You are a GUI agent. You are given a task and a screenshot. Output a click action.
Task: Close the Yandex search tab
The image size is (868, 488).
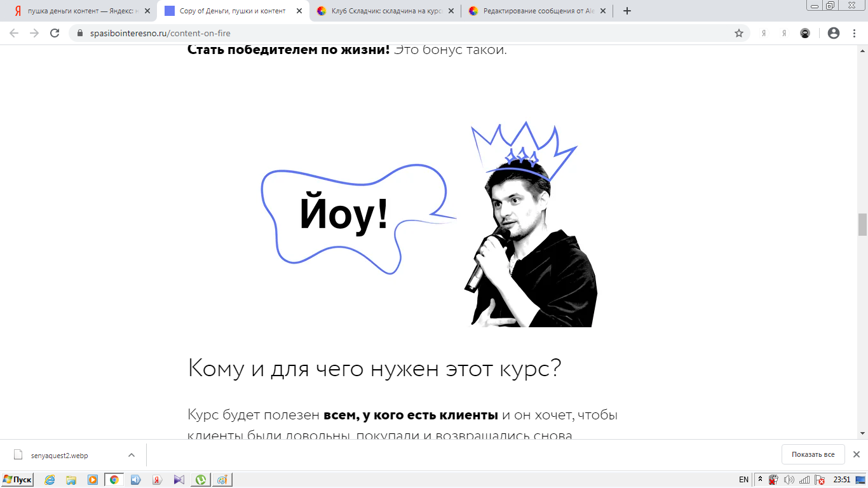click(147, 11)
